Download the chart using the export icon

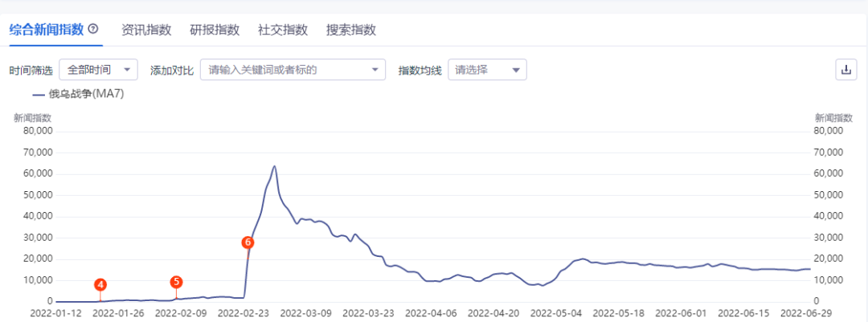click(845, 70)
